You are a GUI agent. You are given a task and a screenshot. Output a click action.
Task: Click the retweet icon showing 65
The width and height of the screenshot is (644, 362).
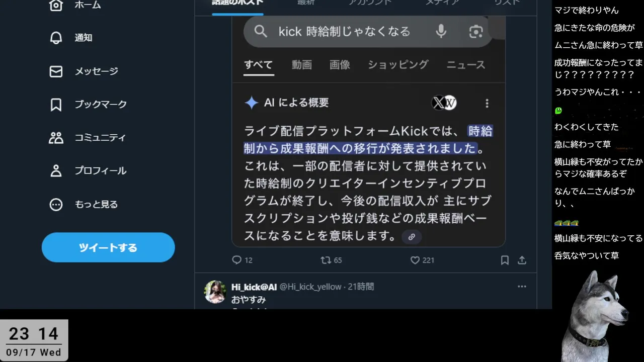[x=326, y=260]
